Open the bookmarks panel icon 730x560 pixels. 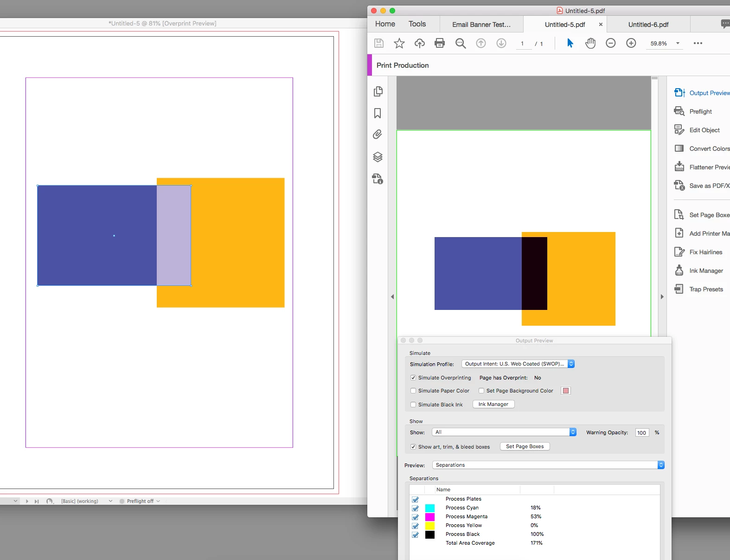point(378,113)
